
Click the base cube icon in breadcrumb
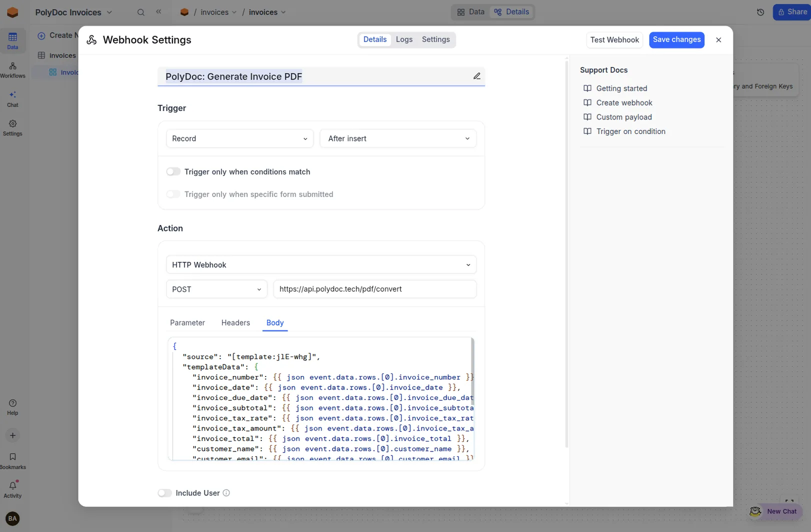pos(184,12)
